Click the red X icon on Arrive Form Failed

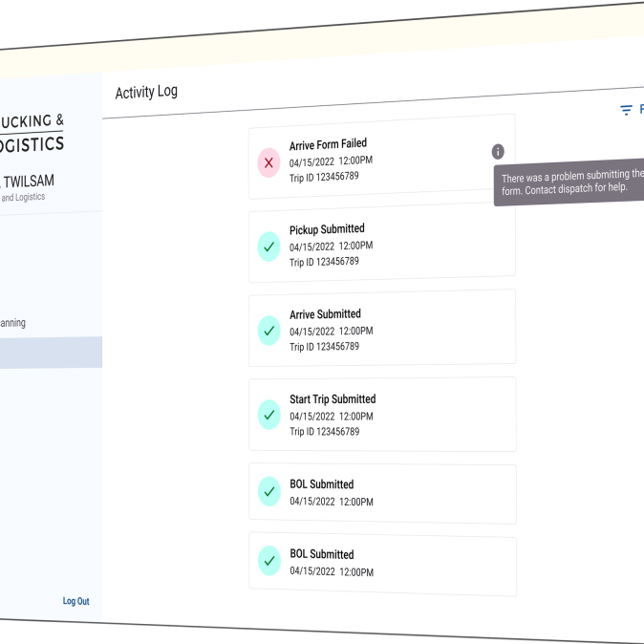point(268,162)
